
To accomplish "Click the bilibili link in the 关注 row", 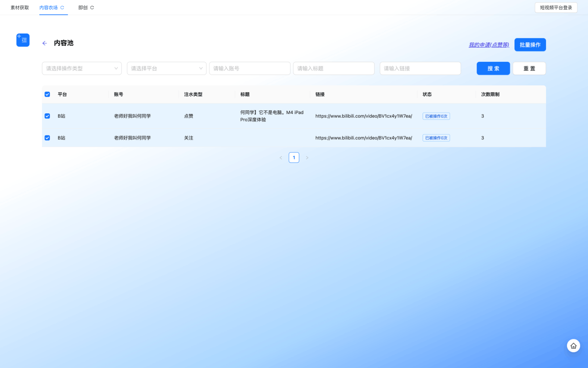I will (363, 138).
